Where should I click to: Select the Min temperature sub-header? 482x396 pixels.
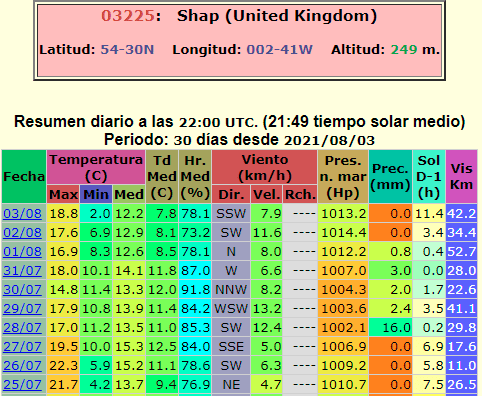[x=96, y=194]
